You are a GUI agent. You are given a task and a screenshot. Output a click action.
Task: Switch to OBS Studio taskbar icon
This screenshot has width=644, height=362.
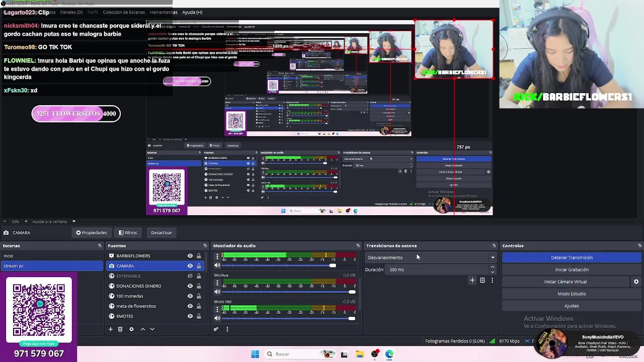click(x=375, y=354)
